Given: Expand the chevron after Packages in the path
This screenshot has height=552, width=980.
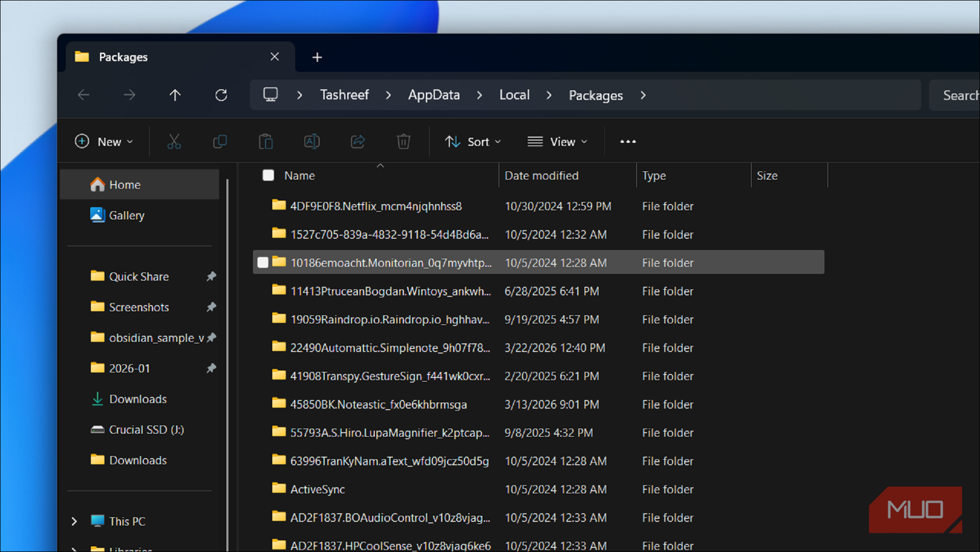Looking at the screenshot, I should (643, 95).
